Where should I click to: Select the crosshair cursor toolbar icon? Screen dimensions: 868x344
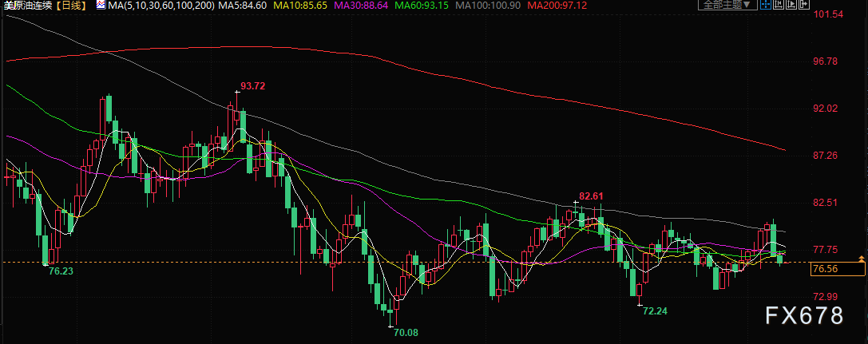(x=766, y=5)
